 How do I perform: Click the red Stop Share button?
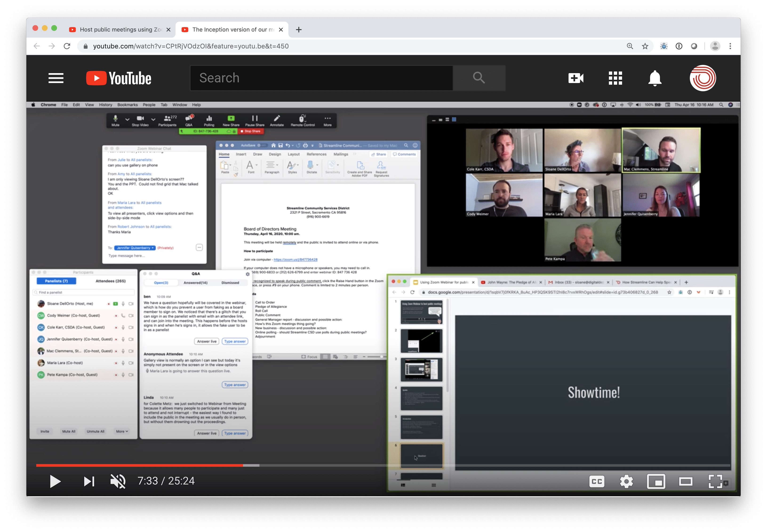[250, 131]
